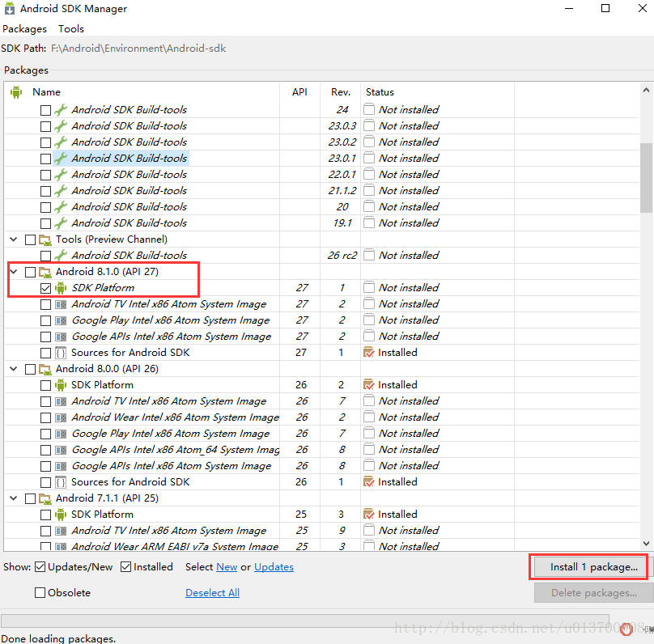Screen dimensions: 654x644
Task: Check Android SDK Build-tools 24 checkbox
Action: [46, 111]
